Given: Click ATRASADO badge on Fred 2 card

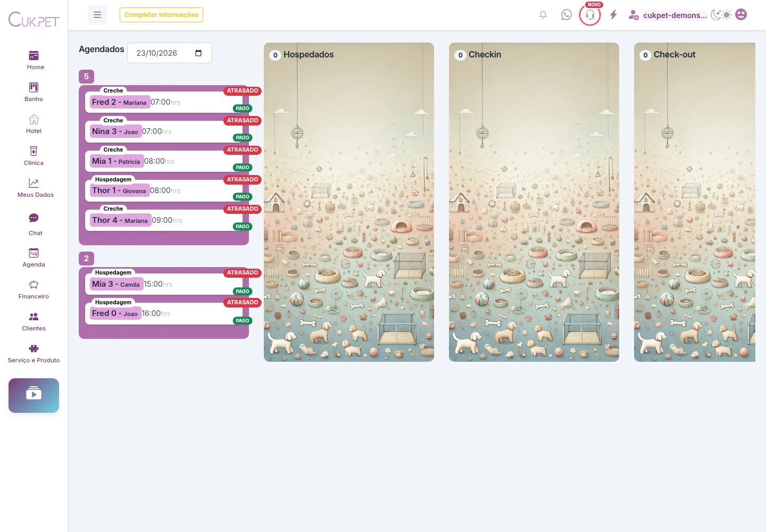Looking at the screenshot, I should [x=243, y=91].
